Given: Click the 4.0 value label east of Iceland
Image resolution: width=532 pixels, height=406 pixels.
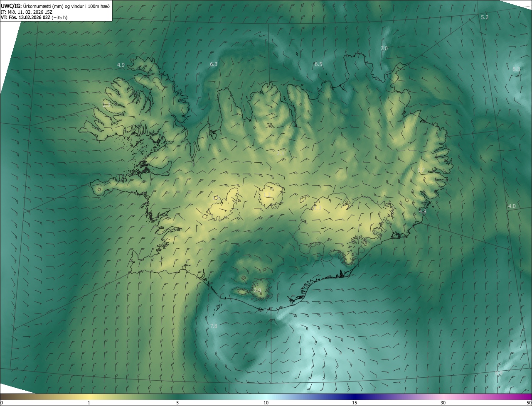Looking at the screenshot, I should (512, 206).
